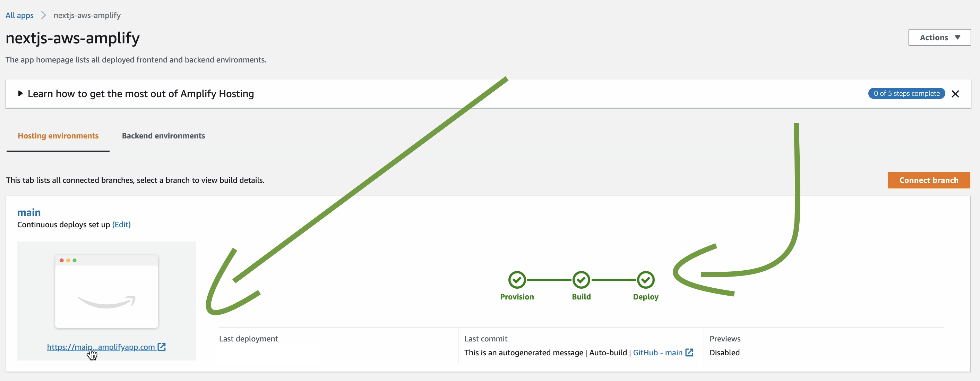
Task: Select the Hosting environments tab
Action: (x=58, y=136)
